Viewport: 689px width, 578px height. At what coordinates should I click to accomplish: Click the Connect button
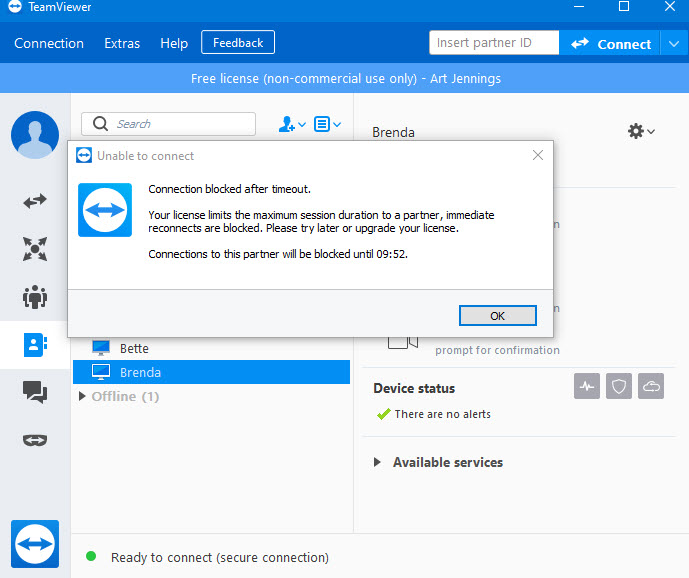click(610, 44)
